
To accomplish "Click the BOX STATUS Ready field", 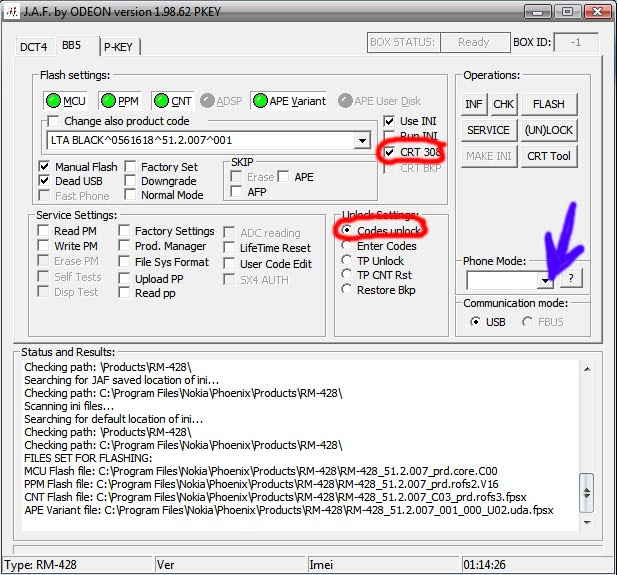I will coord(475,42).
